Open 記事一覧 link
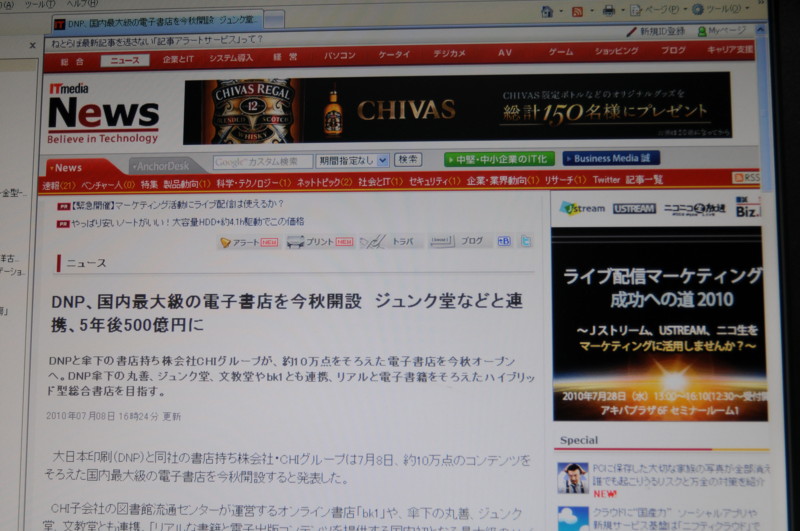 tap(644, 180)
